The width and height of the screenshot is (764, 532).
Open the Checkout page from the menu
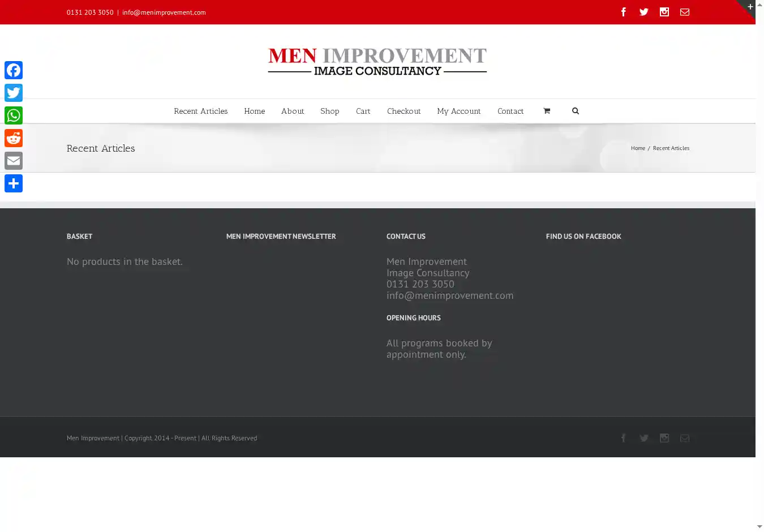tap(404, 111)
